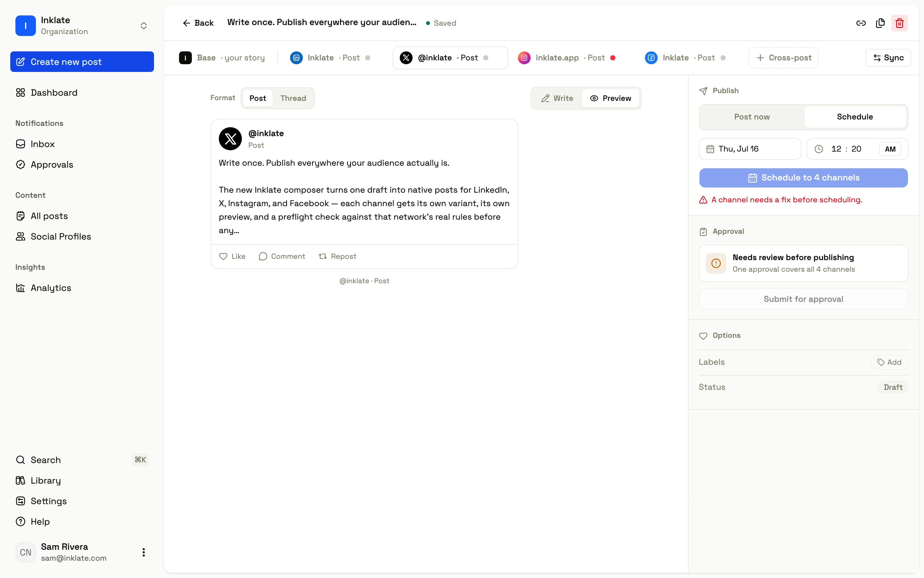Viewport: 924px width, 578px height.
Task: Open the Thu, Jul 16 date picker
Action: pos(750,149)
